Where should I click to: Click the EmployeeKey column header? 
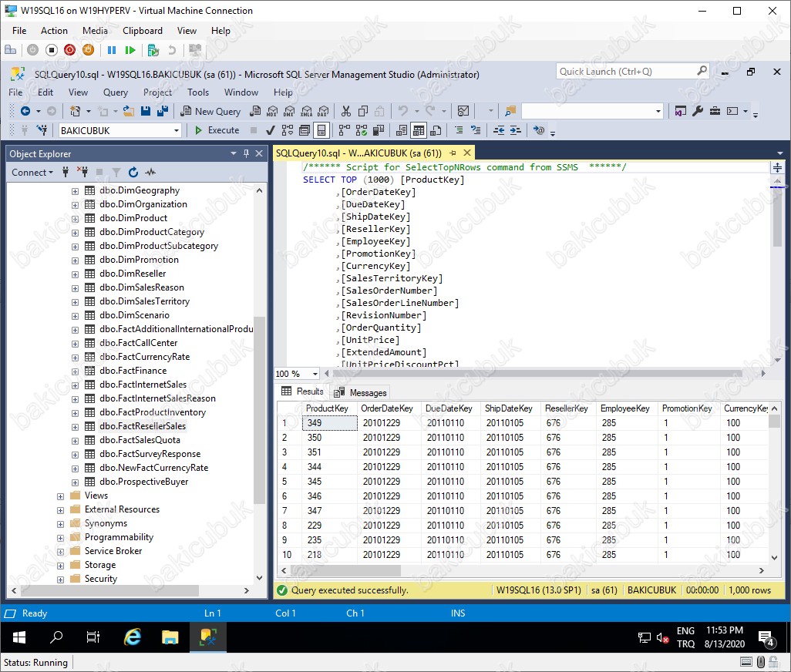[x=624, y=408]
